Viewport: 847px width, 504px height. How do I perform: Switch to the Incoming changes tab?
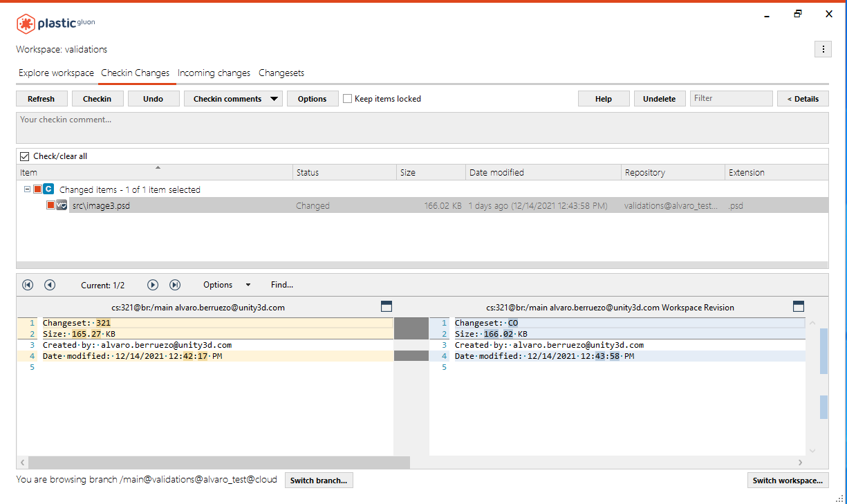[215, 73]
